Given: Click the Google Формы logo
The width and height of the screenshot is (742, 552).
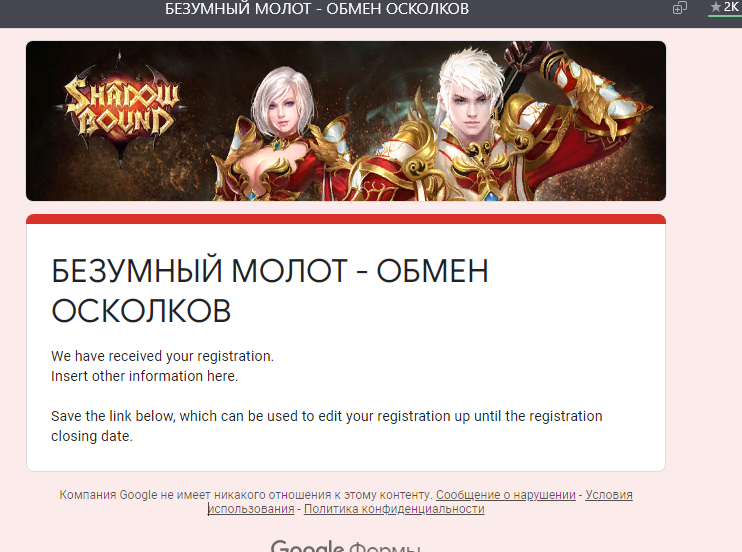Looking at the screenshot, I should coord(345,546).
